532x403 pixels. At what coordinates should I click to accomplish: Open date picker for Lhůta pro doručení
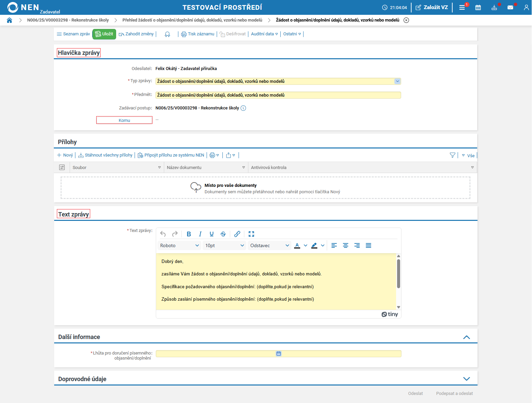point(279,354)
